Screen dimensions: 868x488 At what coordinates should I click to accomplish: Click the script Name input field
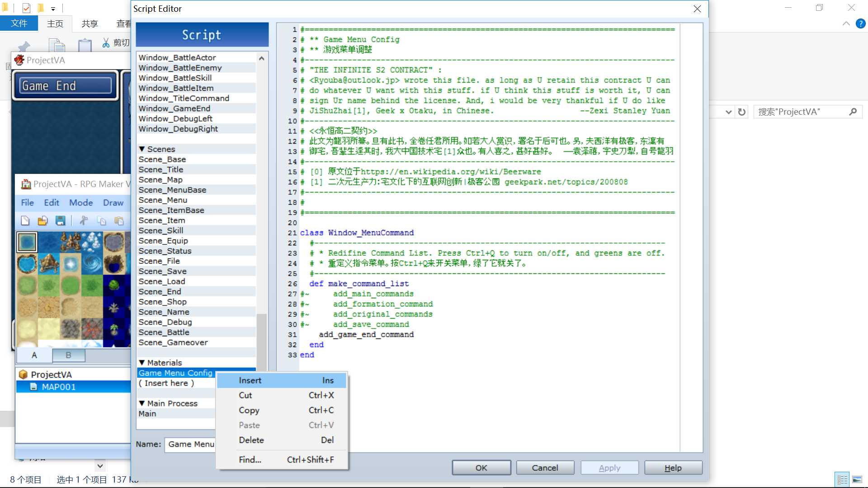click(x=191, y=444)
